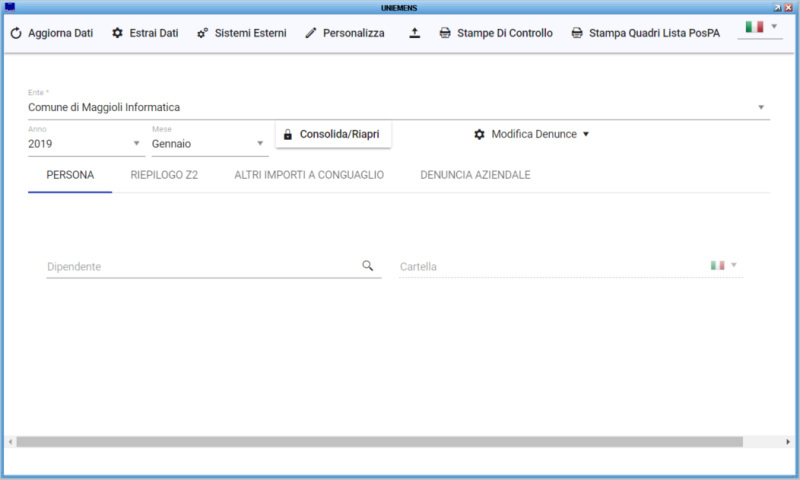
Task: Click the Stampa Quadri Lista PosPA label
Action: point(654,33)
